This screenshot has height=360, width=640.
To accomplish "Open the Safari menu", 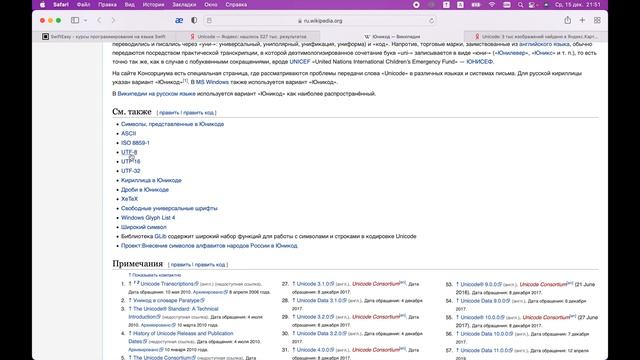I will (x=61, y=5).
